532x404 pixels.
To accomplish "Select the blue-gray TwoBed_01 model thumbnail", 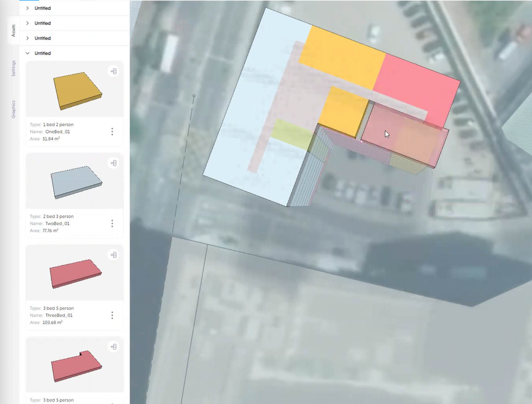I will [76, 182].
